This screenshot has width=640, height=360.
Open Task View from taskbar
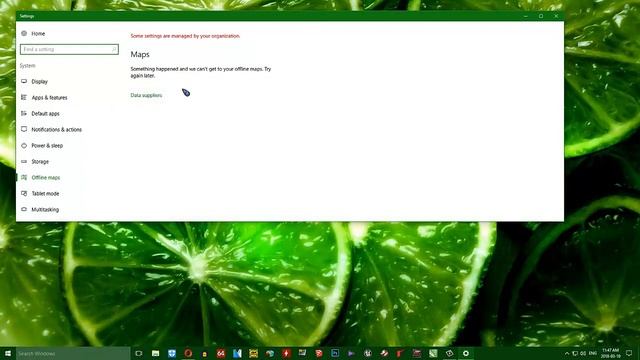pyautogui.click(x=139, y=353)
